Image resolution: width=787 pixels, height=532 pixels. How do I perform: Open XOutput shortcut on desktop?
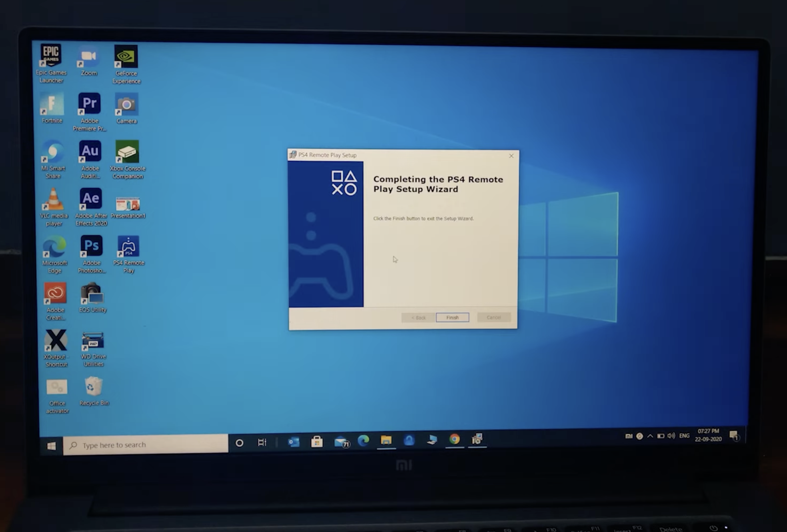[56, 341]
